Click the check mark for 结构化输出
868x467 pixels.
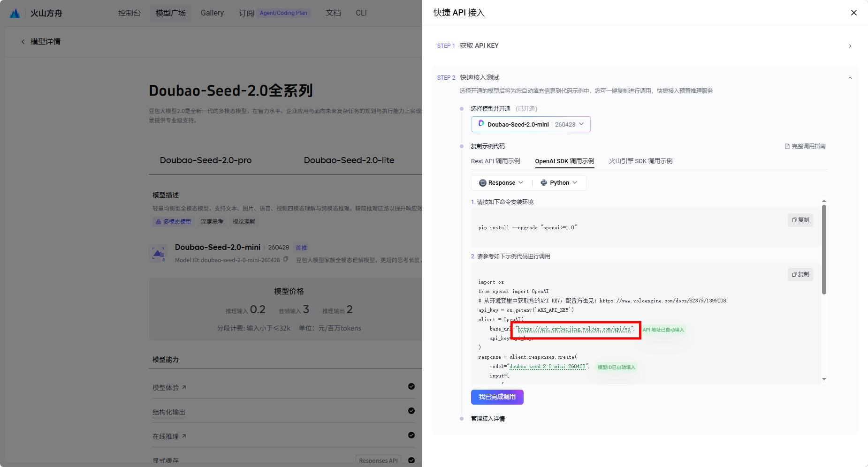point(411,411)
